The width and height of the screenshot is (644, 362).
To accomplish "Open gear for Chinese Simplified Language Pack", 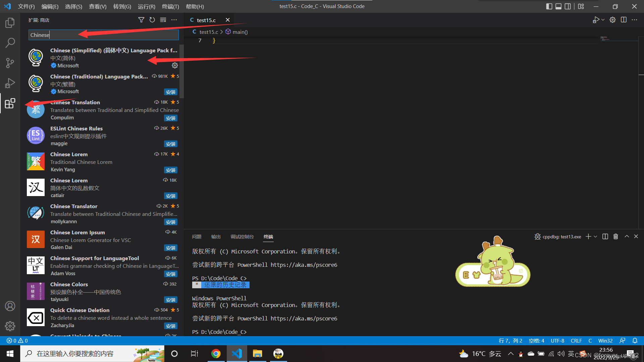I will (175, 65).
